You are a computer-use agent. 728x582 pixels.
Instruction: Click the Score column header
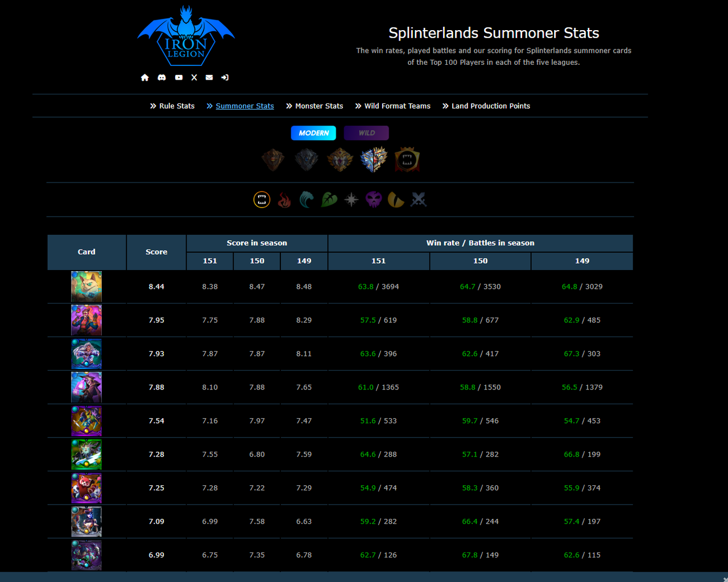156,252
